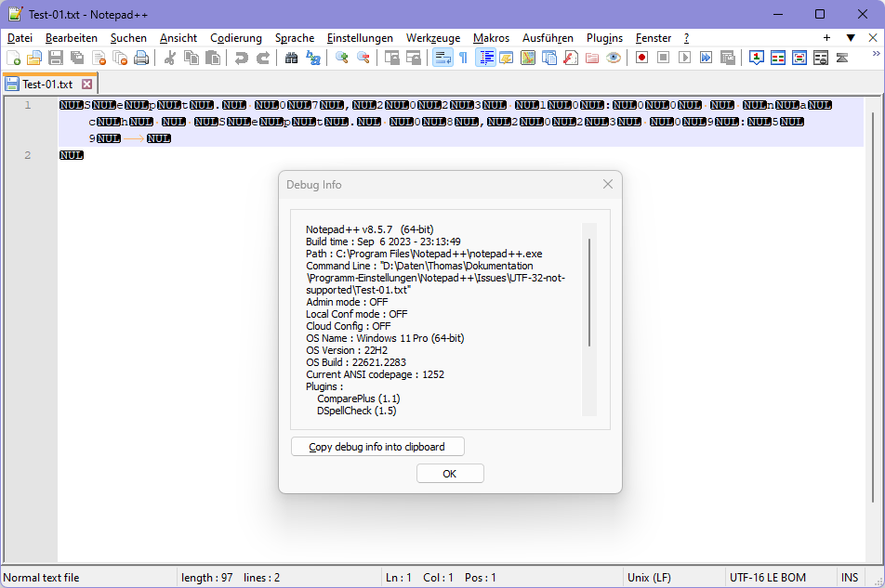Open the Suchen menu

(x=128, y=38)
